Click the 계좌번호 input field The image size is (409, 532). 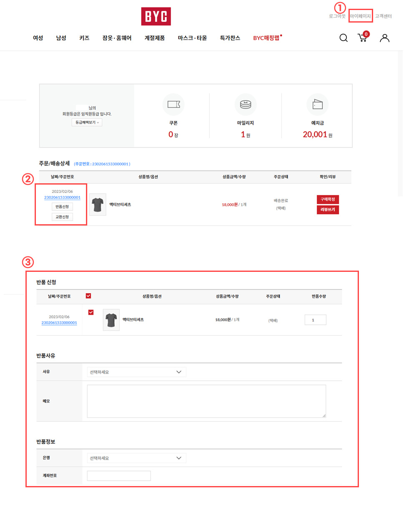[119, 476]
